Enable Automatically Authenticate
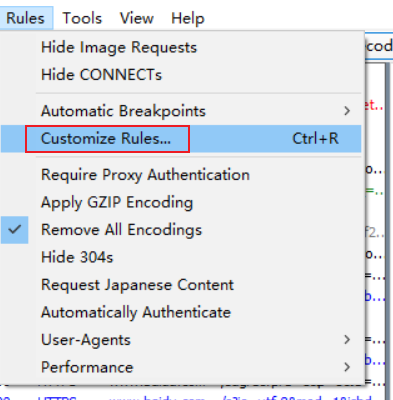393x400 pixels. click(x=181, y=312)
